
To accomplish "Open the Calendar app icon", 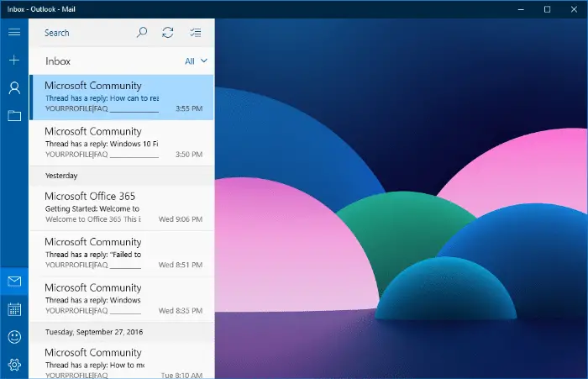I will pos(14,309).
